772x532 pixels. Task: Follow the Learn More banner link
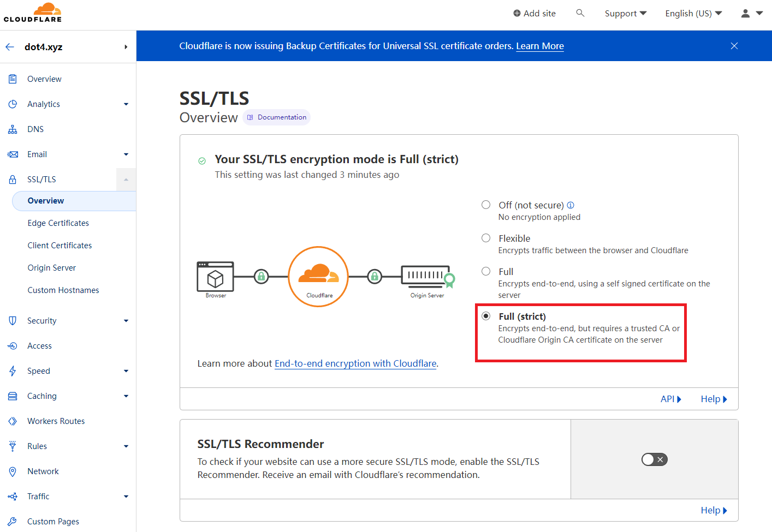click(540, 46)
